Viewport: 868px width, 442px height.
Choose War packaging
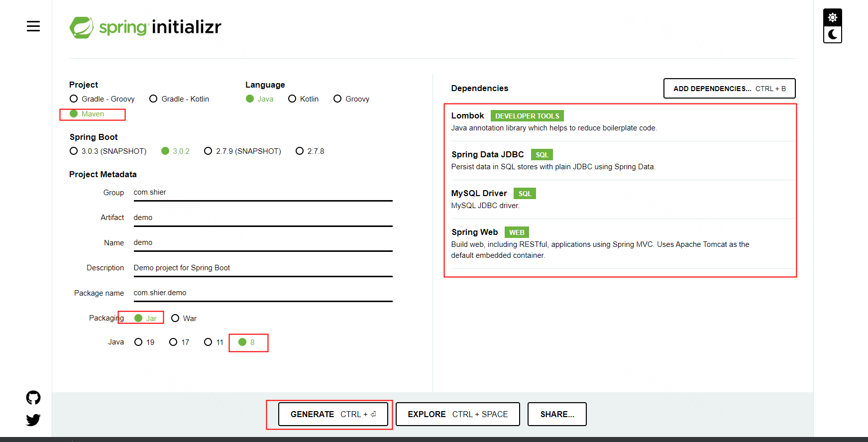pos(184,318)
